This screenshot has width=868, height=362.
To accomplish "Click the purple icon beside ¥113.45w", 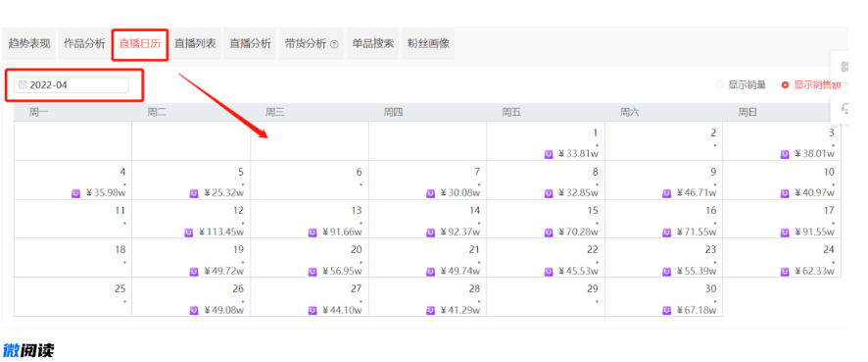I will (188, 233).
